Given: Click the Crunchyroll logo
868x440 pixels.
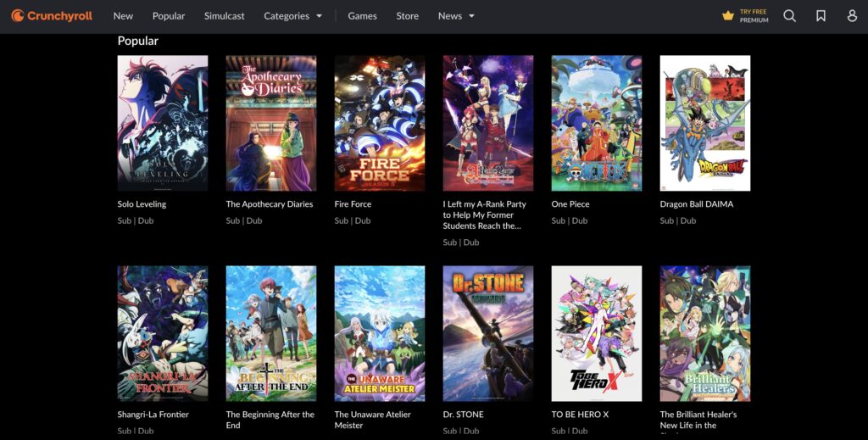Looking at the screenshot, I should pyautogui.click(x=52, y=16).
